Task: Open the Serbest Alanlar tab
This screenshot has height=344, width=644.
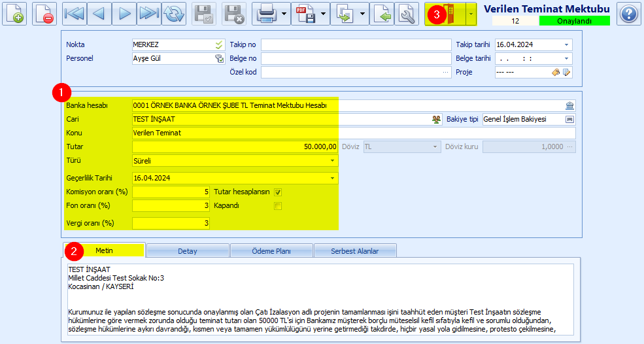Action: coord(355,251)
